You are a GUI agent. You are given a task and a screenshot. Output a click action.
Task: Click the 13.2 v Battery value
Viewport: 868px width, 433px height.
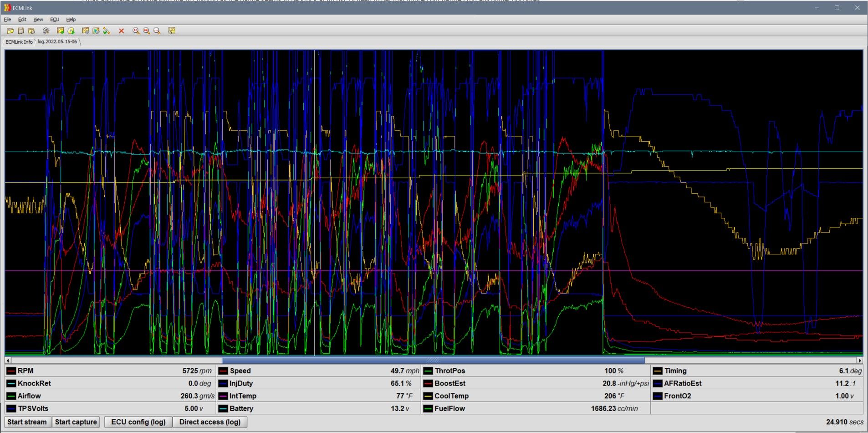(400, 409)
